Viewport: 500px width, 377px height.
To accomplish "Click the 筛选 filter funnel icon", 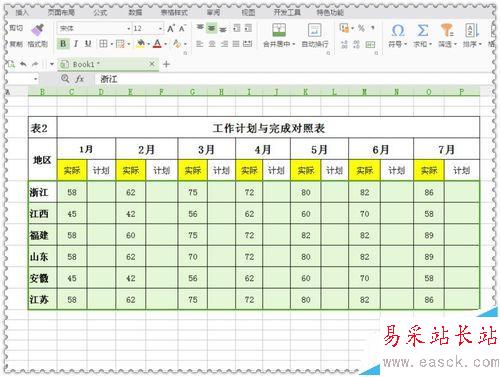I will click(447, 30).
